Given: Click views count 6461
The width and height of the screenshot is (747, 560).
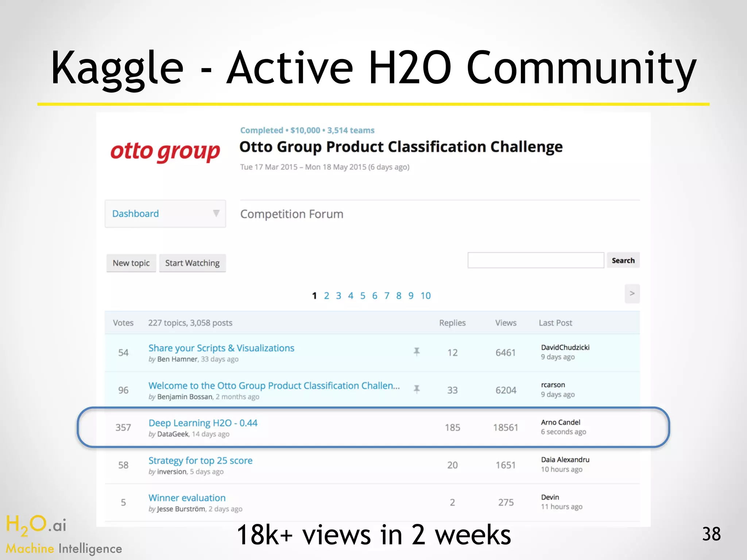Looking at the screenshot, I should 506,353.
